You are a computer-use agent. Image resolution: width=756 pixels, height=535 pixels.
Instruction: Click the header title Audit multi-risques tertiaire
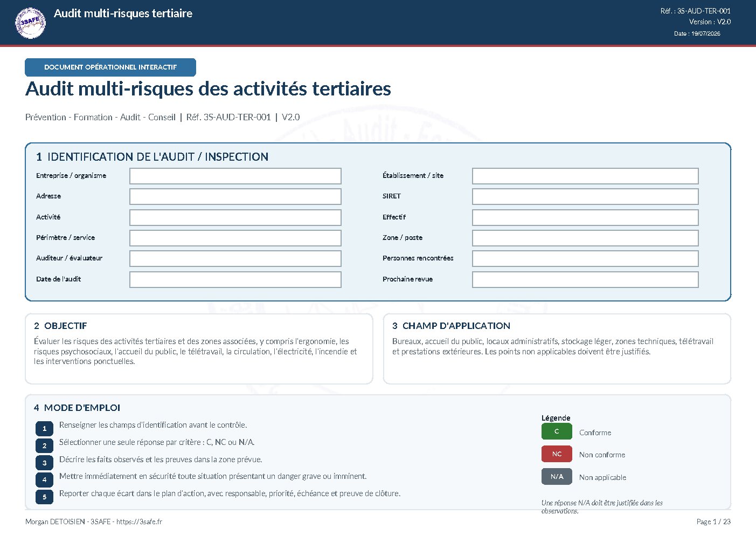(123, 13)
